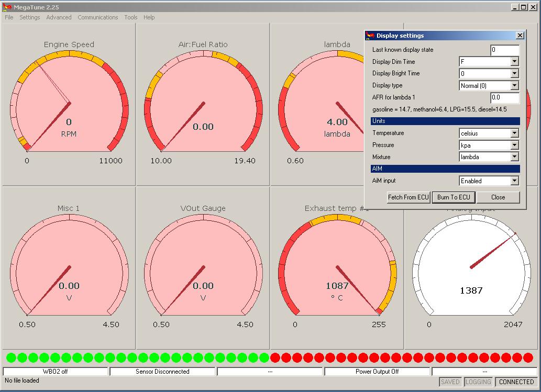Click the 19.40 max label on Air:Fuel gauge
541x392 pixels.
click(245, 161)
